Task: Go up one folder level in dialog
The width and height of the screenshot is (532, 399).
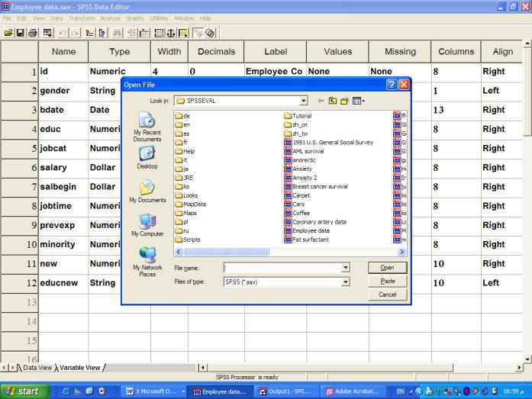Action: pos(333,101)
